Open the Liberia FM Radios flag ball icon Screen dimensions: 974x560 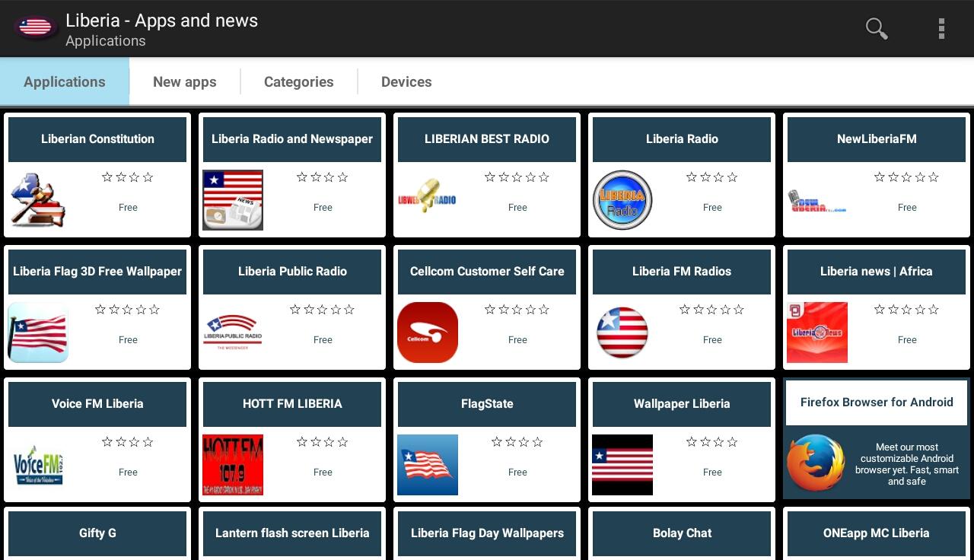pyautogui.click(x=622, y=332)
